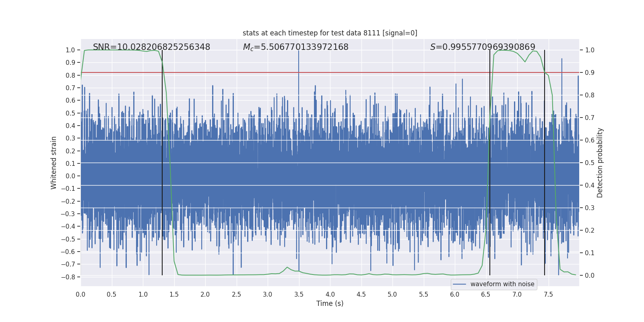Click the 1.5 tick label on time axis
Viewport: 644px width, 322px height.
click(x=174, y=295)
